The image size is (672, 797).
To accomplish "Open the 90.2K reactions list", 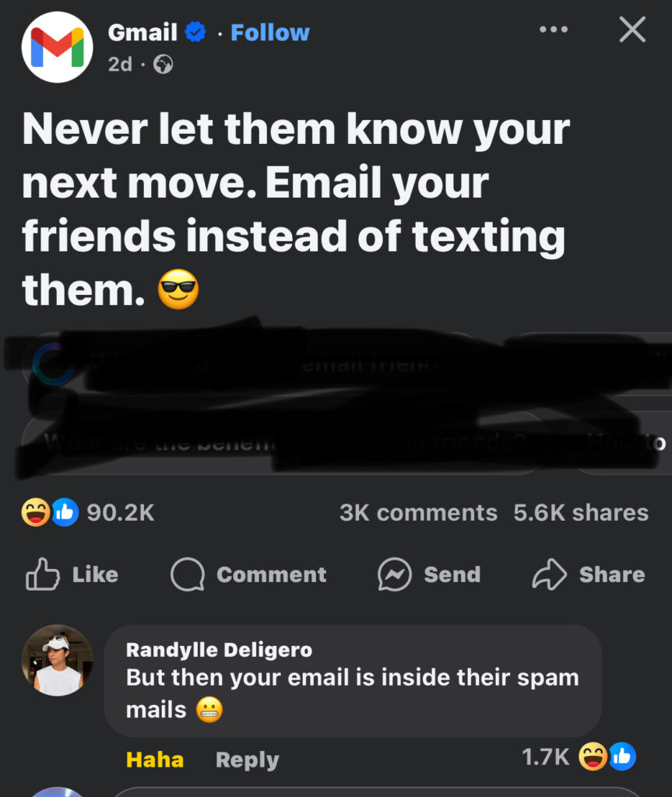I will coord(121,512).
